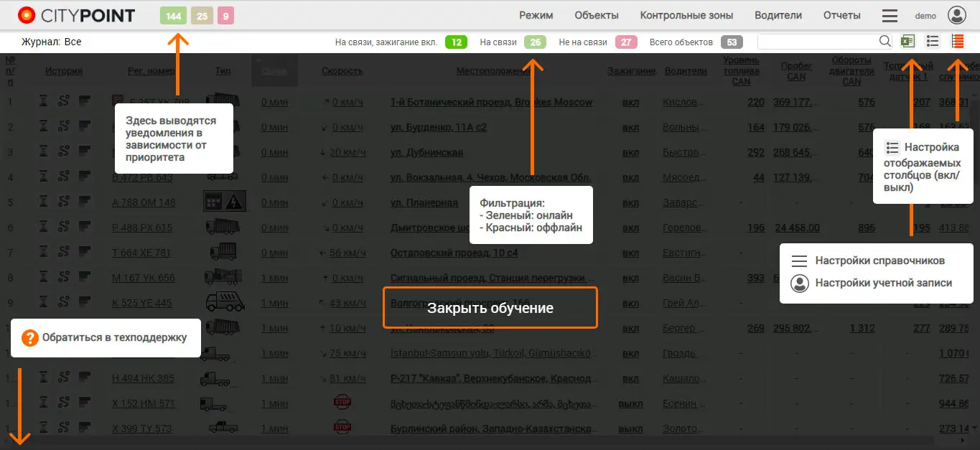This screenshot has width=980, height=450.
Task: Click the Закрыть обучение button
Action: pos(490,308)
